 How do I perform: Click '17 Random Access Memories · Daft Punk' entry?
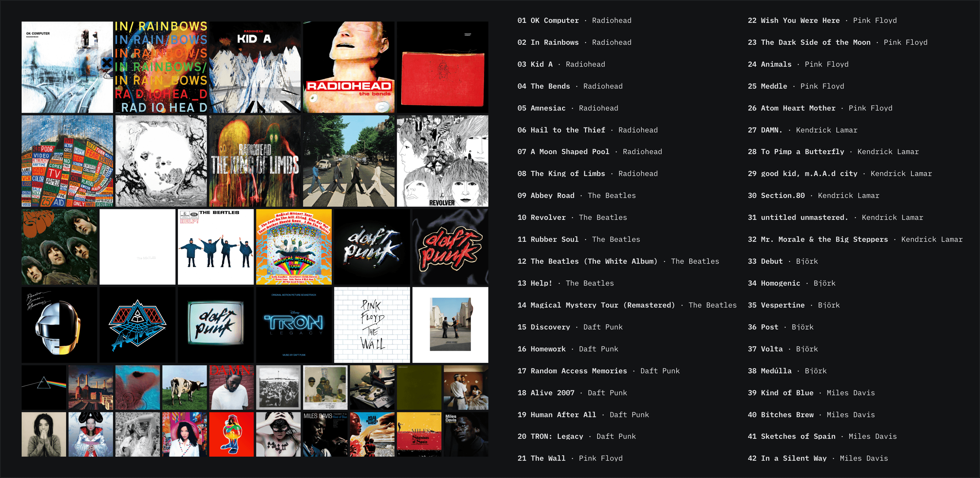click(598, 371)
